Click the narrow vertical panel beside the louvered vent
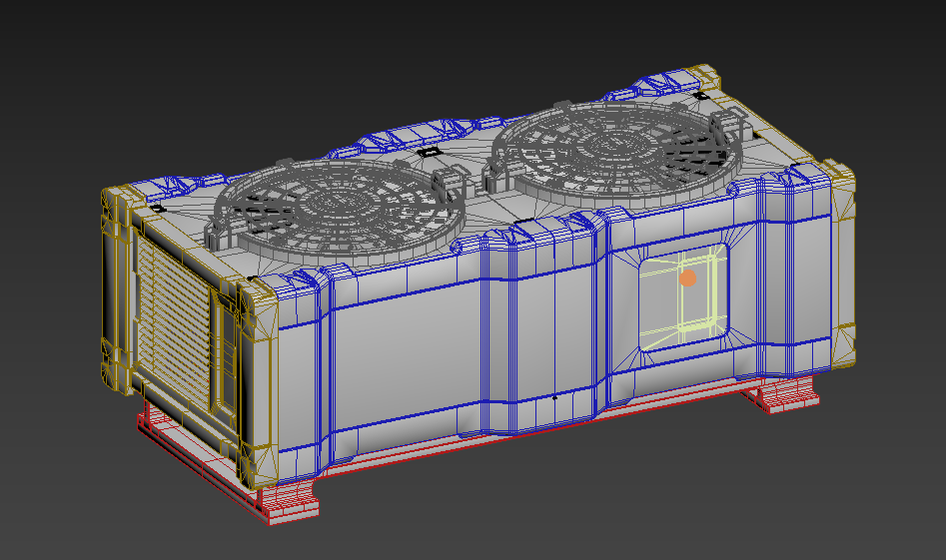 223,355
